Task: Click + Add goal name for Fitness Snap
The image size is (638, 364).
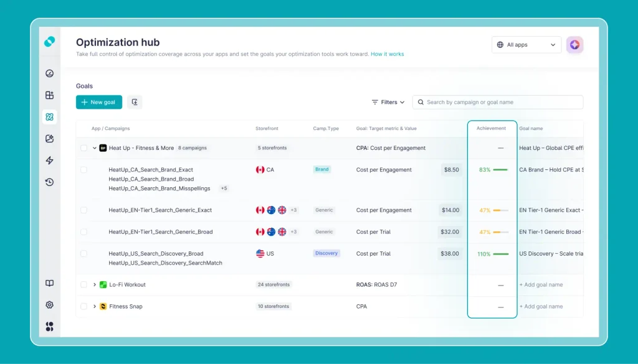Action: 541,306
